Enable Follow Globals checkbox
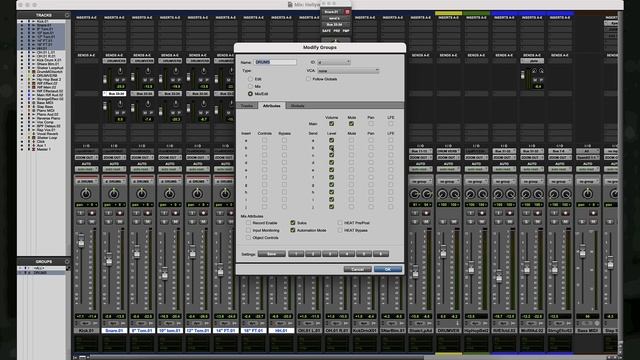Viewport: 640px width, 360px height. [309, 79]
